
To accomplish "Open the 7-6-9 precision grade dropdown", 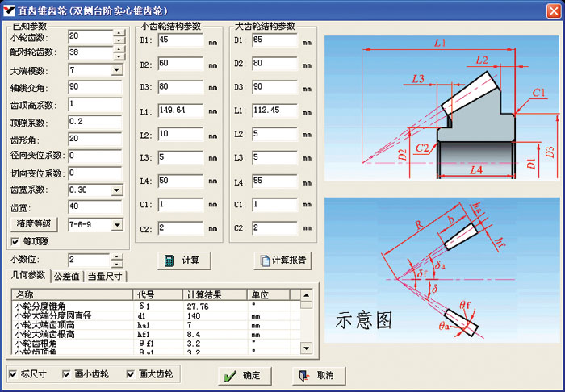I will 116,224.
